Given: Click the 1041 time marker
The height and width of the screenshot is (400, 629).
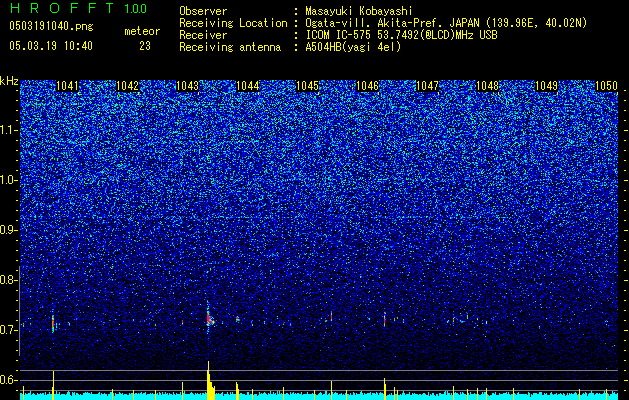Looking at the screenshot, I should (68, 86).
